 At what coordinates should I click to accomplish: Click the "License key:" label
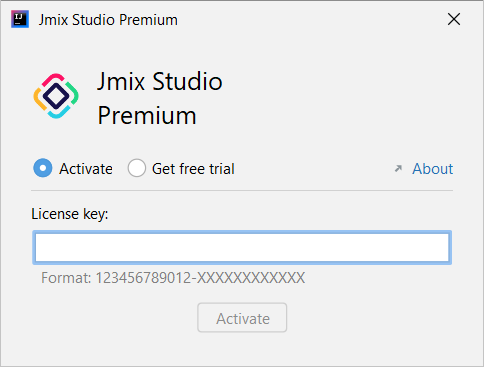pyautogui.click(x=70, y=214)
